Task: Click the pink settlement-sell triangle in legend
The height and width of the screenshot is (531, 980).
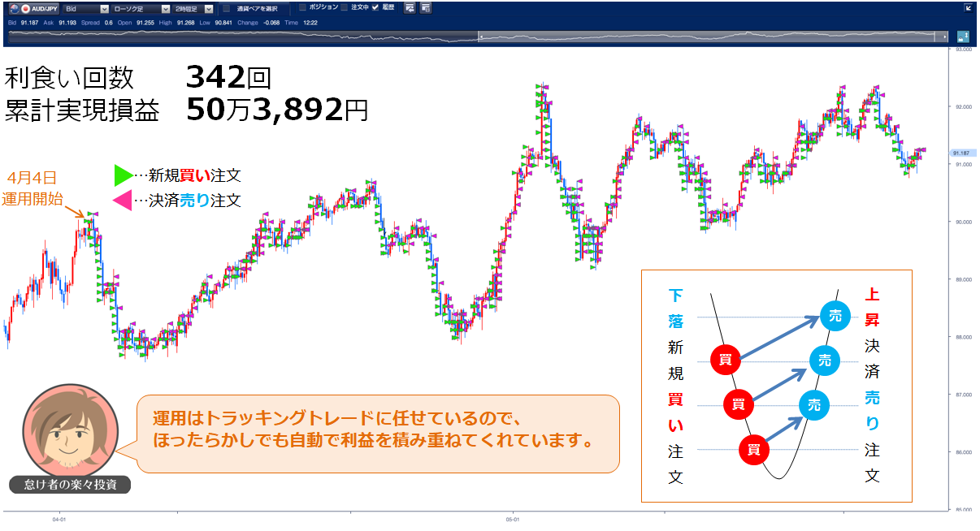Action: [x=122, y=200]
